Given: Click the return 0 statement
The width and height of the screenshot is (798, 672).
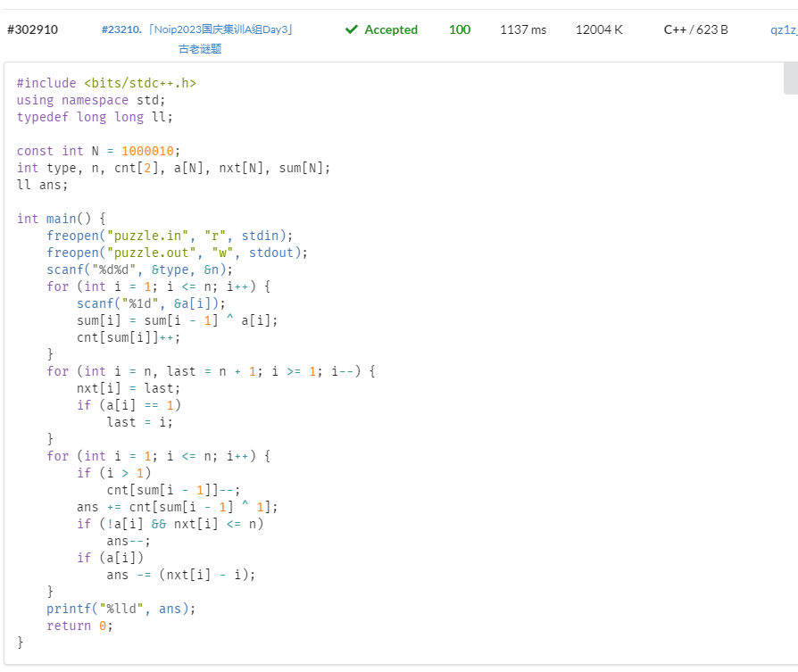Looking at the screenshot, I should pos(80,626).
